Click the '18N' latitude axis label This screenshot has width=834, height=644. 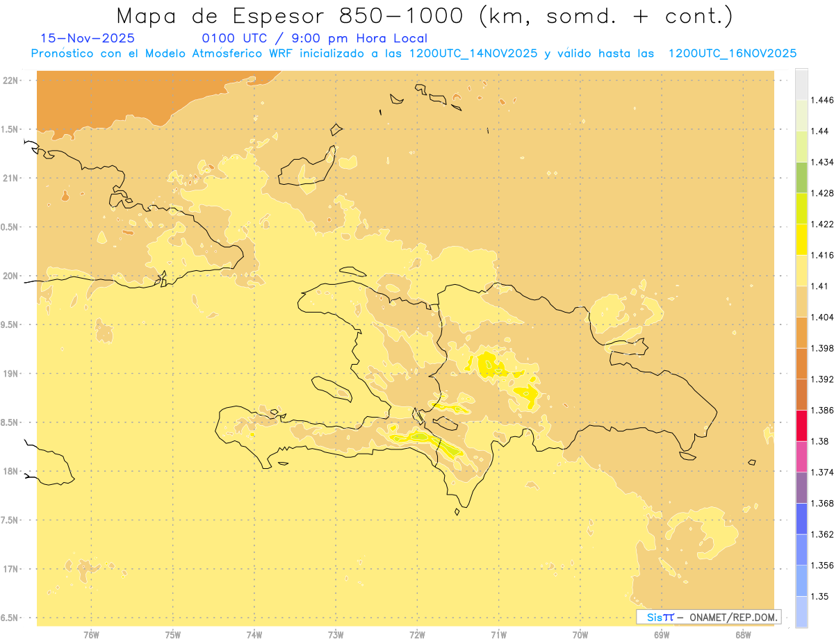tap(10, 472)
